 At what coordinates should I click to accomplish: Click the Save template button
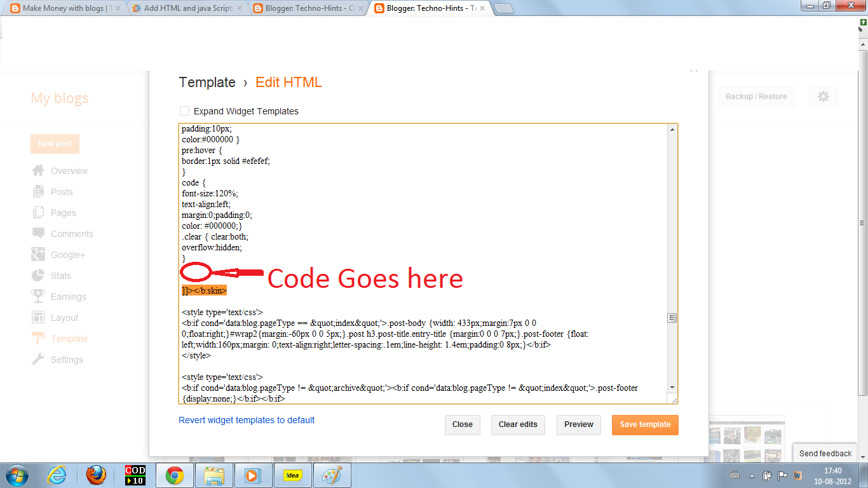tap(645, 424)
